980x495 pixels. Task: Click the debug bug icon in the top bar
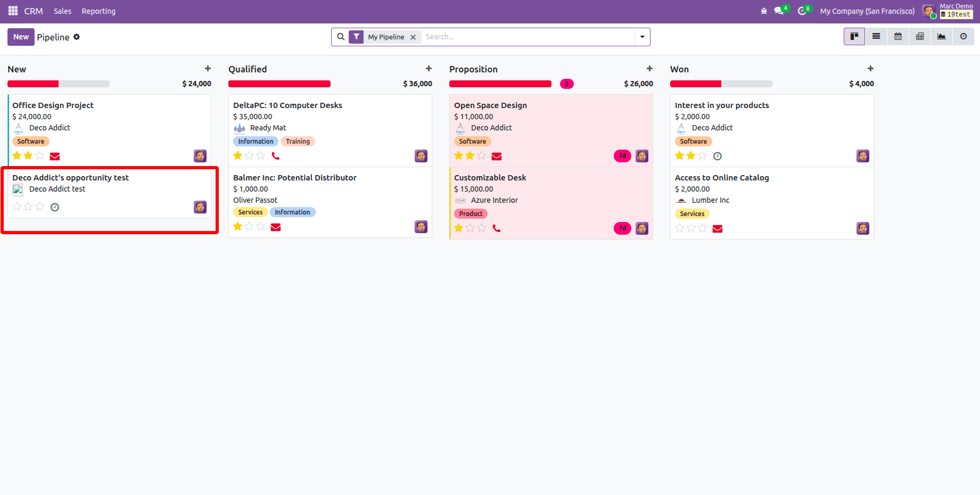pos(763,11)
